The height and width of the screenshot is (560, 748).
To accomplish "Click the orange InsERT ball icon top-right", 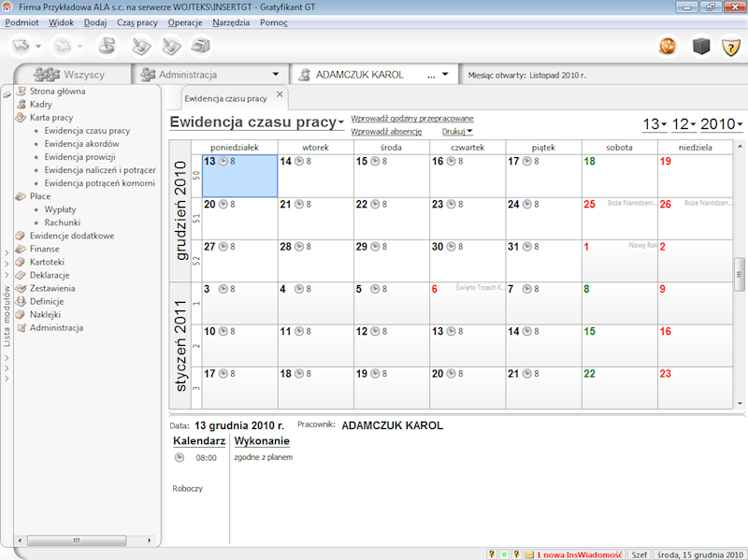I will [x=668, y=46].
